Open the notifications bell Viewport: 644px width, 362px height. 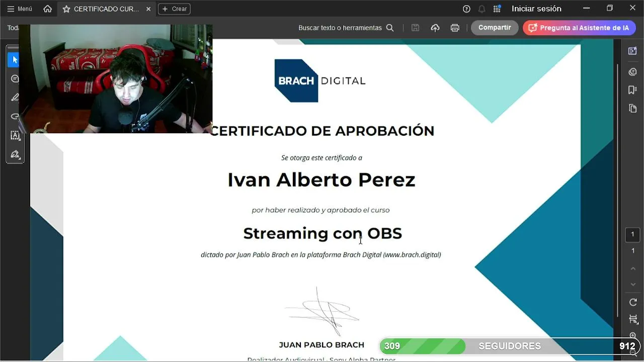point(481,9)
